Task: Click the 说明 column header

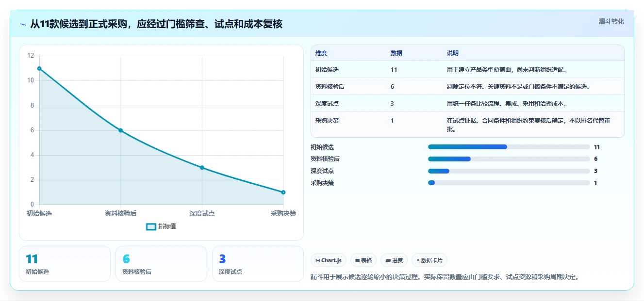Action: [x=453, y=53]
